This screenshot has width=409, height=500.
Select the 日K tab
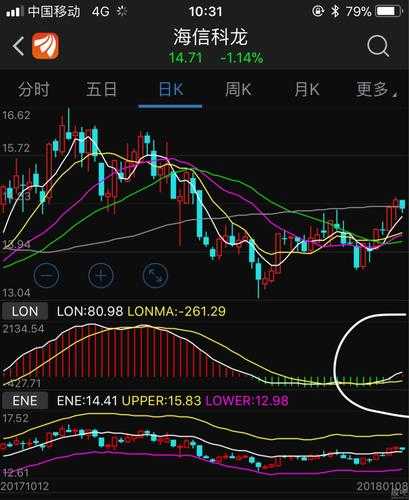(x=170, y=89)
